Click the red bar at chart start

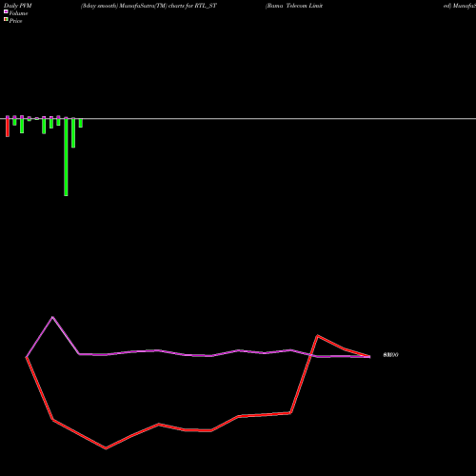pyautogui.click(x=8, y=127)
